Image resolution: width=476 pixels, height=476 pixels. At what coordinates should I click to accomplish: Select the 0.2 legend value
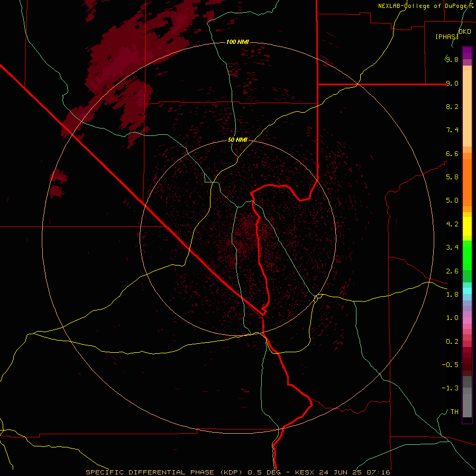coord(452,342)
